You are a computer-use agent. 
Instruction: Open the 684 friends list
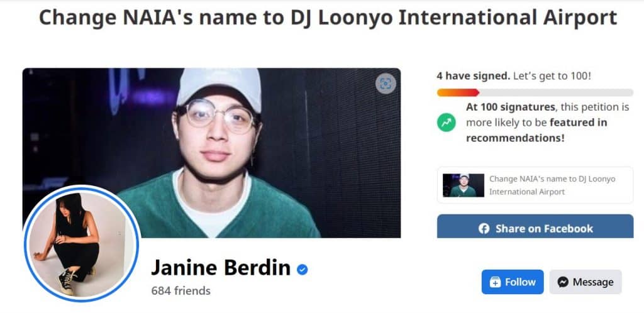pos(180,291)
